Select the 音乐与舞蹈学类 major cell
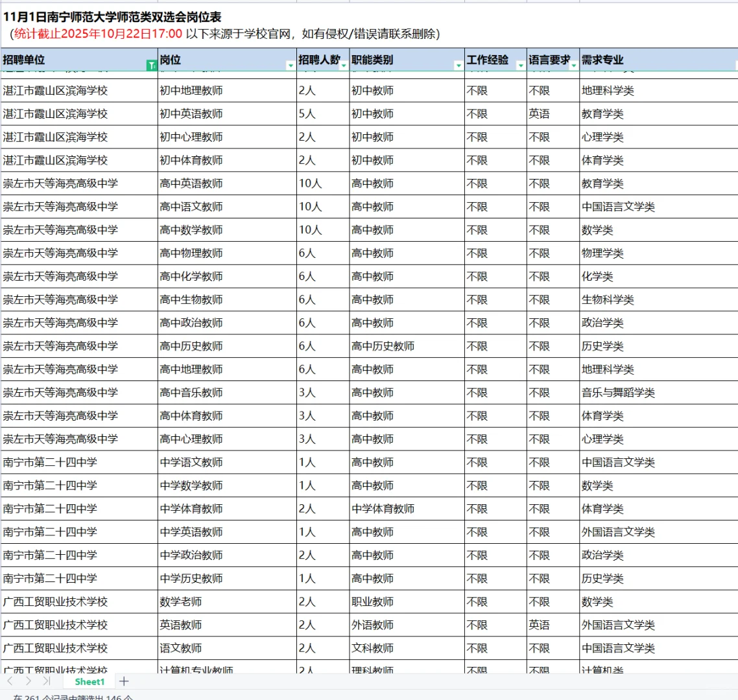The image size is (738, 700). point(658,392)
